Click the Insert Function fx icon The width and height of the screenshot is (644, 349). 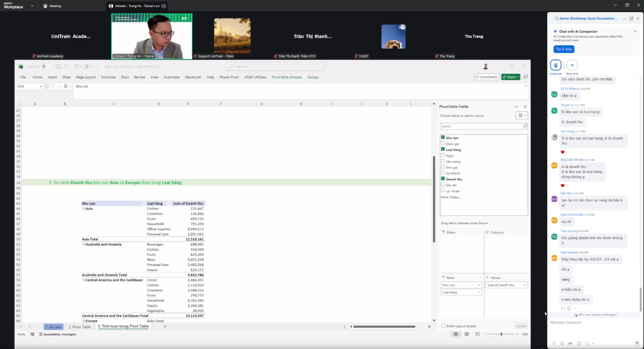(66, 86)
